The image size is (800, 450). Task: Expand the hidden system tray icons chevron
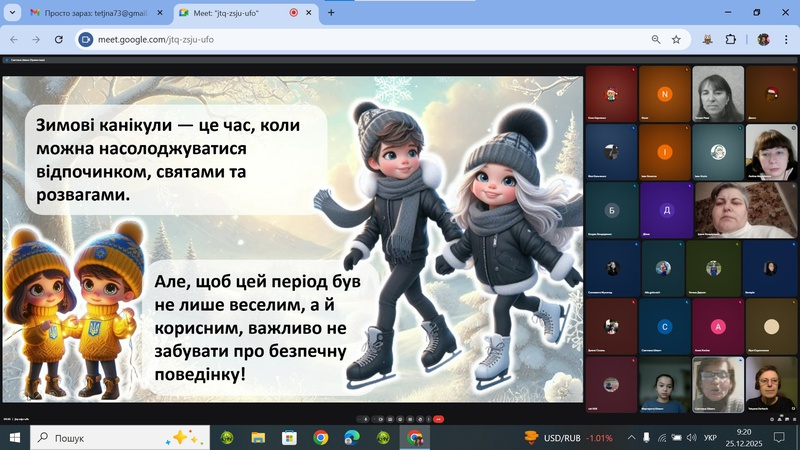pos(631,438)
